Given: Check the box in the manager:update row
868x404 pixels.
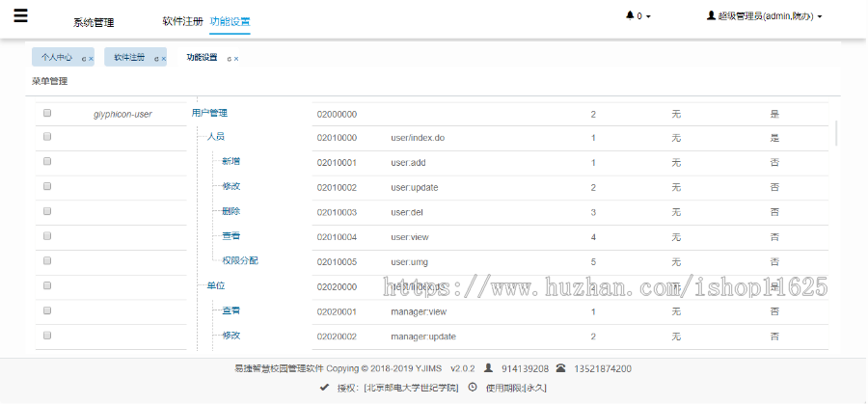Looking at the screenshot, I should pos(47,335).
